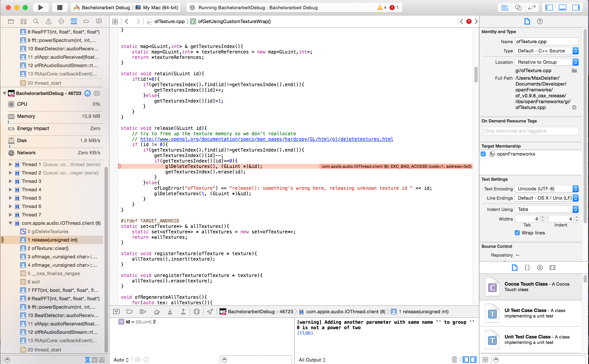Select ofTexture.cpp in the jump bar
This screenshot has width=589, height=364.
[169, 21]
